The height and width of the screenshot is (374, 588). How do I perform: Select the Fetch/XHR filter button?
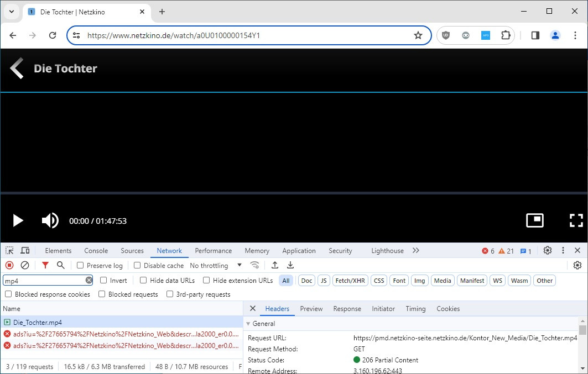[x=350, y=281]
